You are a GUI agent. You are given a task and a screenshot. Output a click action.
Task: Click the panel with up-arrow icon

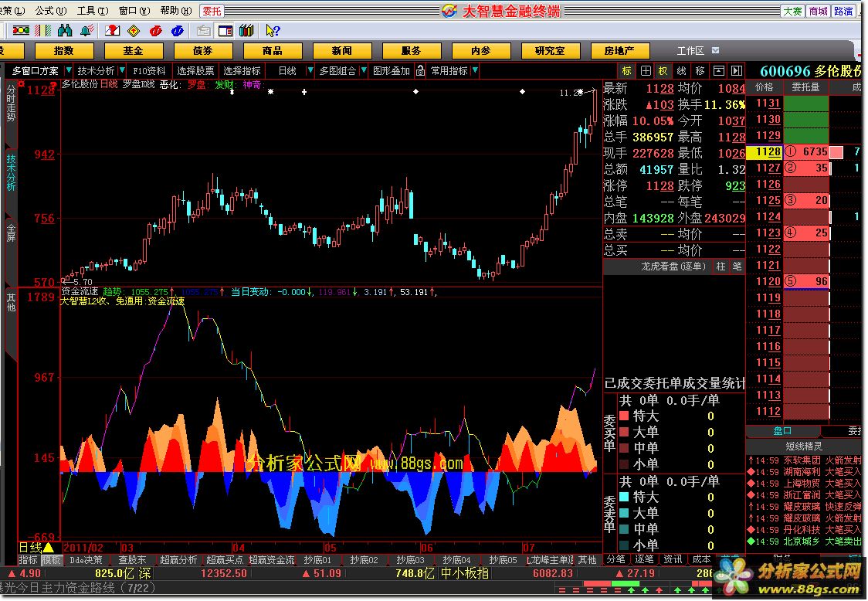click(718, 70)
